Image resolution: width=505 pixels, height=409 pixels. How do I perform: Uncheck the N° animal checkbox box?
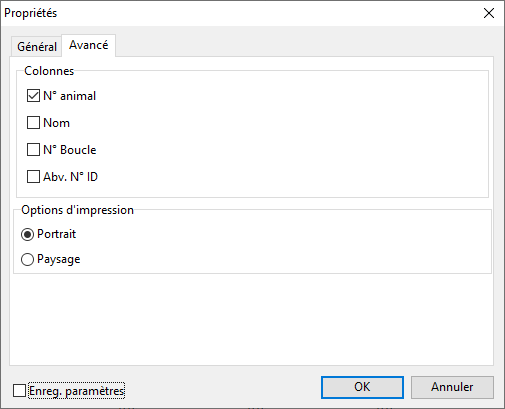[x=33, y=96]
